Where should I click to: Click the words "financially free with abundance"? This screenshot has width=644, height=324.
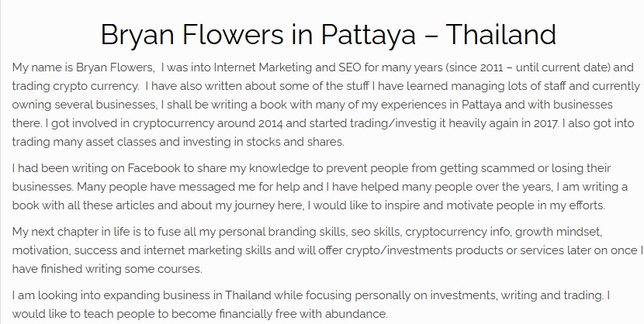click(303, 314)
